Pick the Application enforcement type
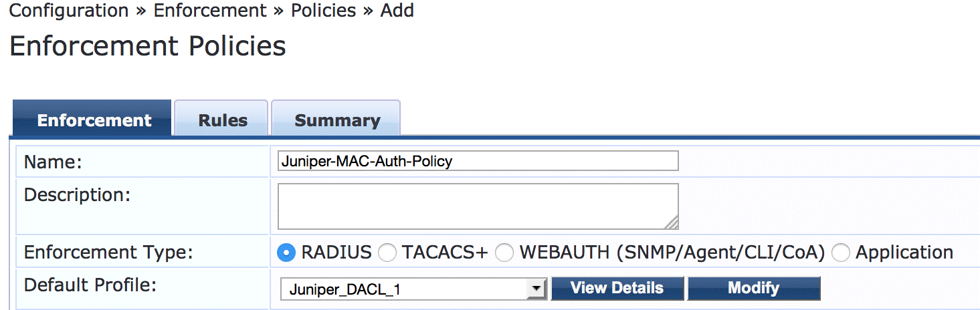Image resolution: width=980 pixels, height=310 pixels. click(841, 253)
